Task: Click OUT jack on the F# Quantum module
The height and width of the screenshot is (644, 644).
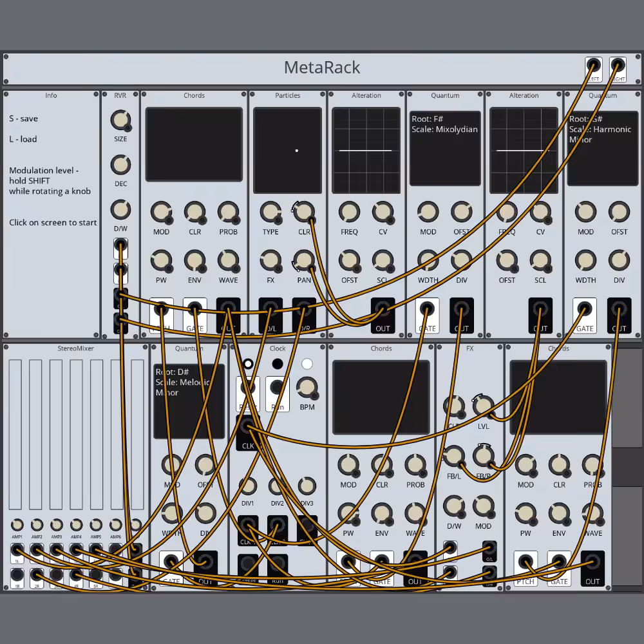Action: pyautogui.click(x=462, y=309)
